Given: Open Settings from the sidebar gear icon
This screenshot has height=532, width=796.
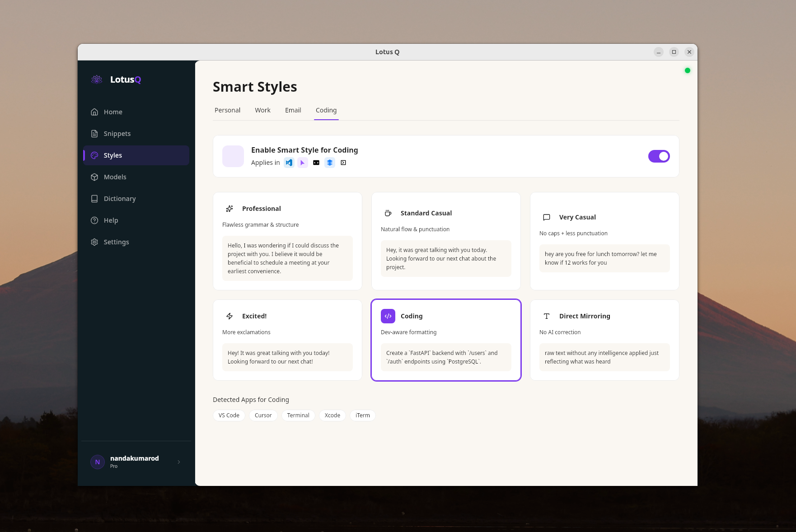Looking at the screenshot, I should [x=116, y=242].
